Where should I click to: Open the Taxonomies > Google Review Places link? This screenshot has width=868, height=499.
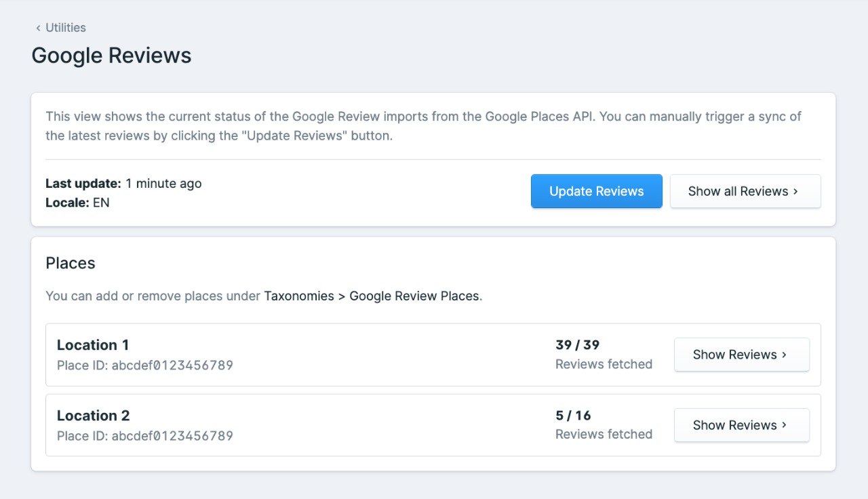[372, 296]
